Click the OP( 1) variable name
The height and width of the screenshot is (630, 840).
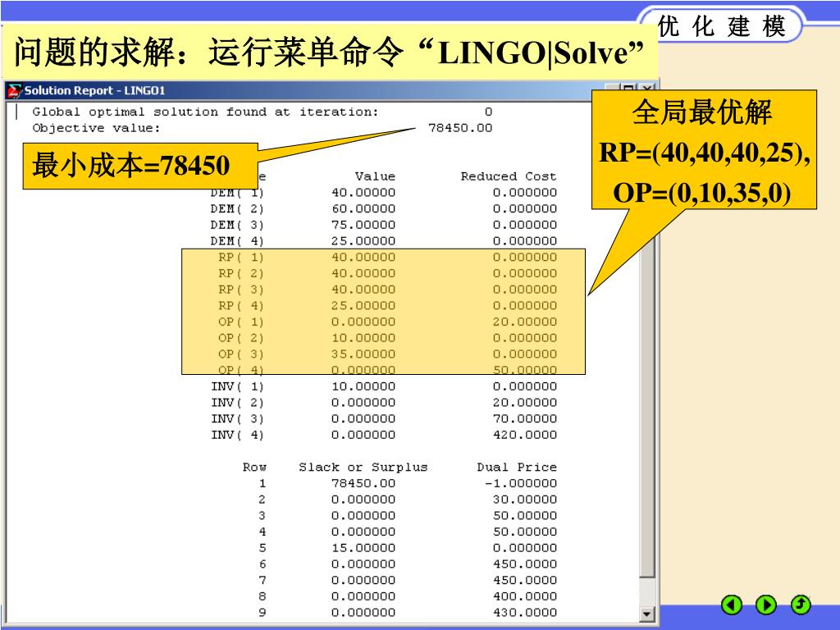click(241, 322)
